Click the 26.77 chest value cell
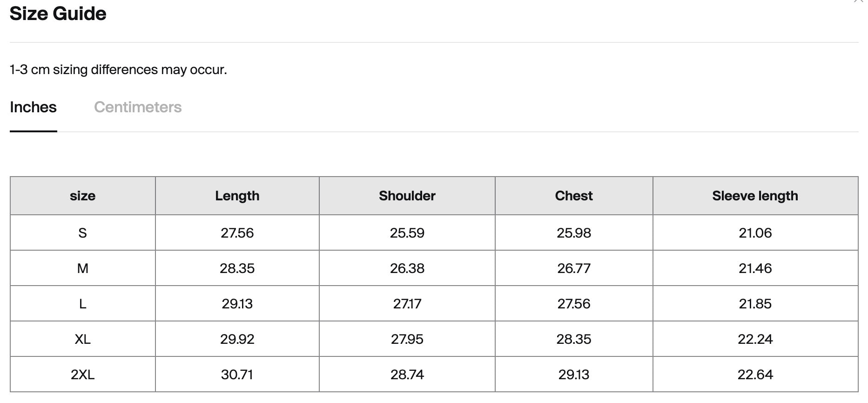The height and width of the screenshot is (403, 868). click(x=573, y=268)
